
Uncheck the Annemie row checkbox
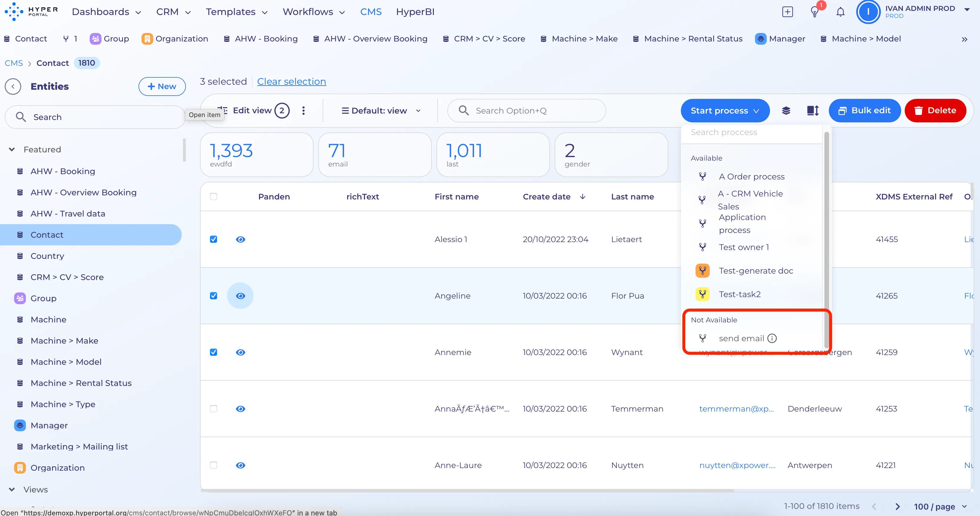pyautogui.click(x=214, y=352)
